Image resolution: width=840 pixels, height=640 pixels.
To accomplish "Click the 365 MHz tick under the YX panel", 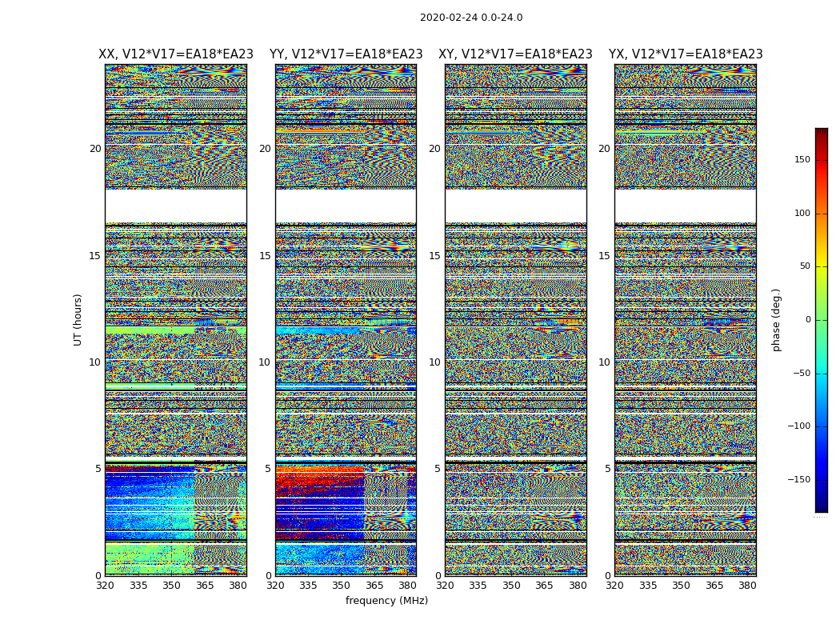I will click(x=714, y=586).
